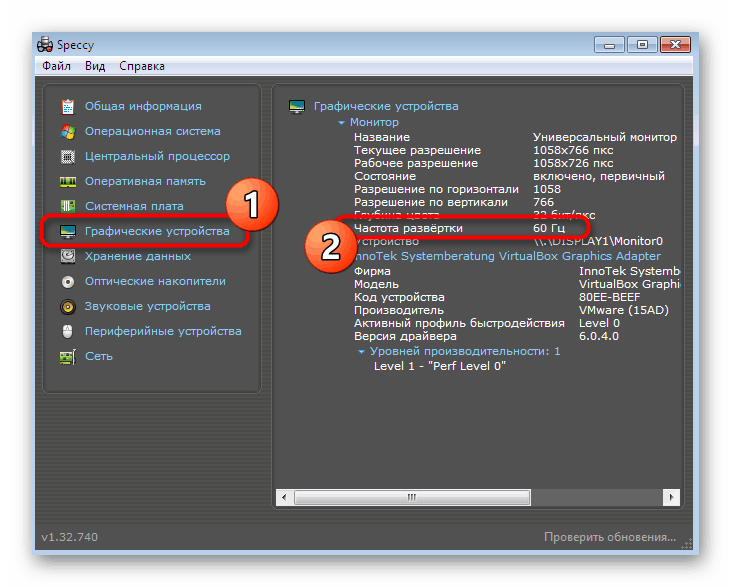The image size is (731, 587).
Task: Click the Название row label
Action: click(382, 137)
